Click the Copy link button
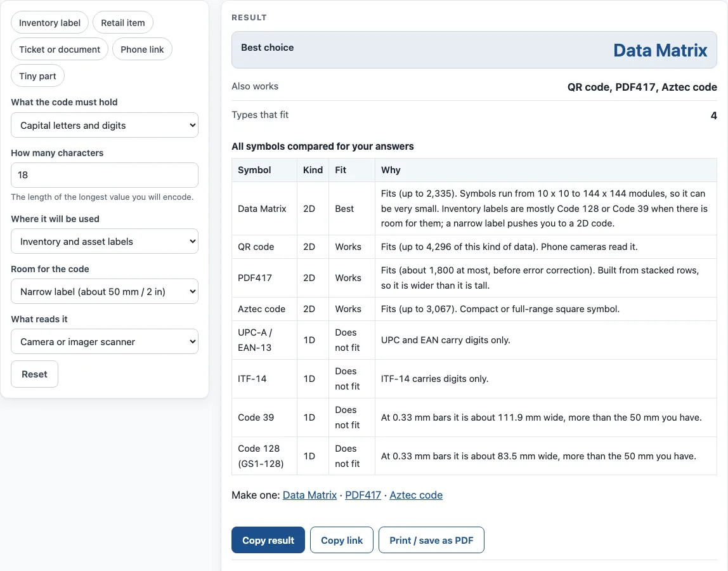 click(342, 541)
